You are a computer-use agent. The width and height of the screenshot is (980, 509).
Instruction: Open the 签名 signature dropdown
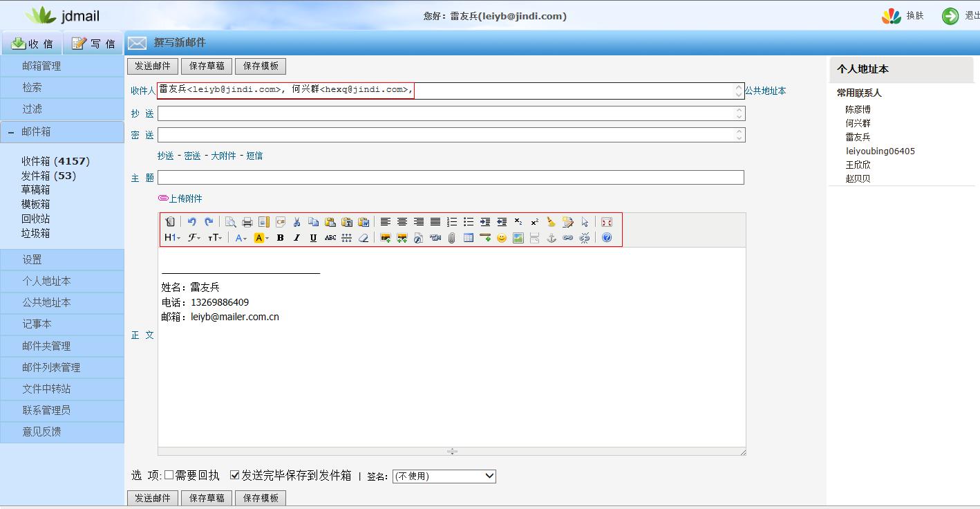point(444,476)
